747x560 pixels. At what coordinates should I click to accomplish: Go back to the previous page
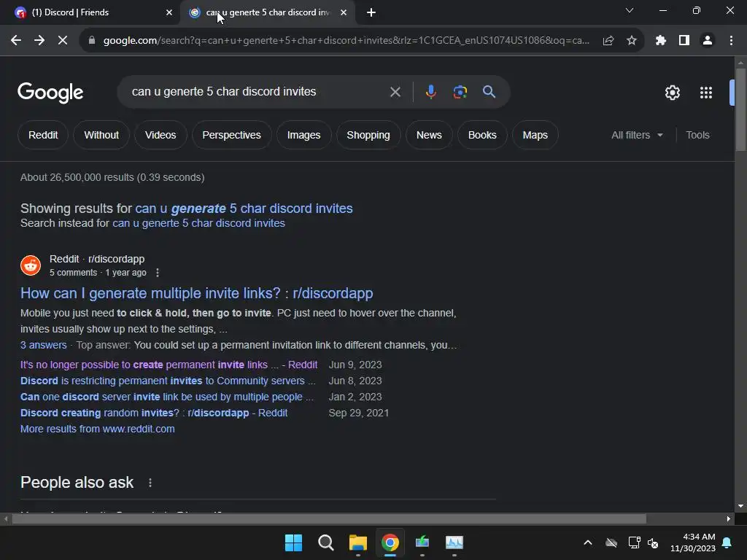(16, 41)
